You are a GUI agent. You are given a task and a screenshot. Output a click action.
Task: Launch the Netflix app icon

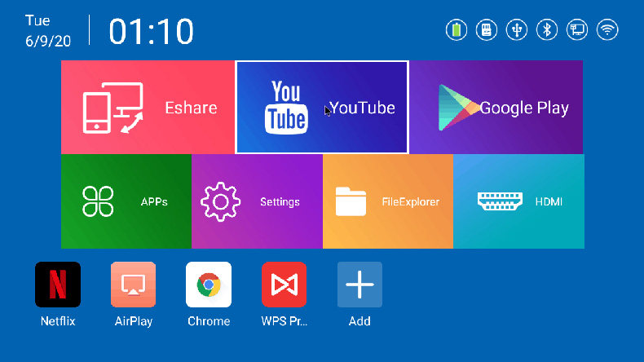tap(58, 285)
